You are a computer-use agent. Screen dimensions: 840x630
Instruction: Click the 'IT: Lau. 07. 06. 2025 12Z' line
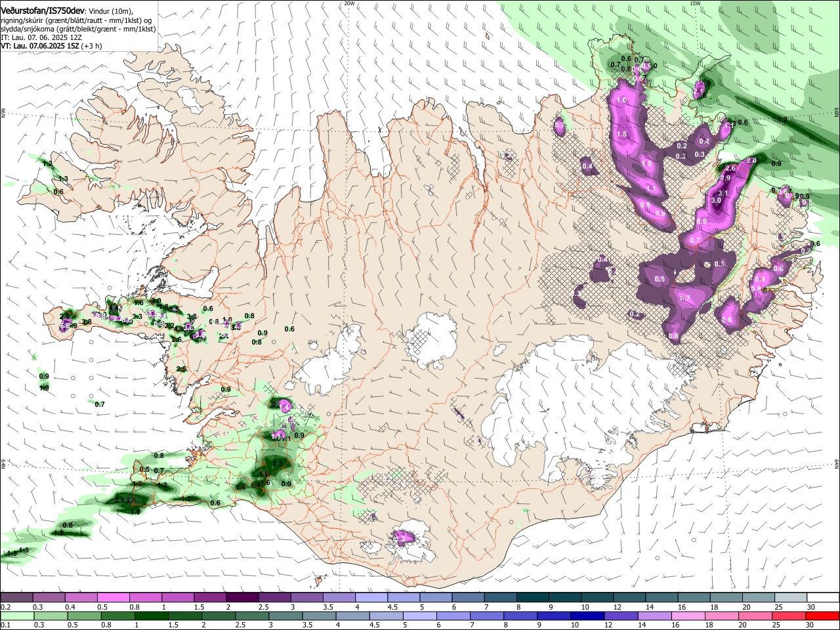click(x=41, y=37)
